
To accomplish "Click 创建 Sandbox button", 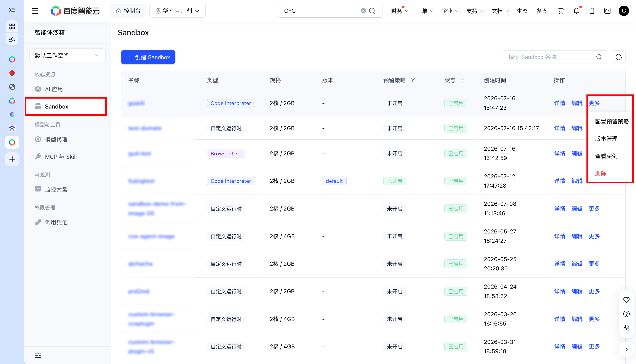I will point(148,57).
